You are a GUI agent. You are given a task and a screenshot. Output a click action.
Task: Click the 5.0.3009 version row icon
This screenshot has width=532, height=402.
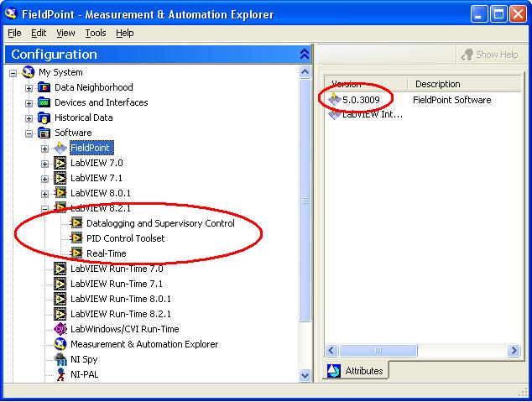pos(335,99)
